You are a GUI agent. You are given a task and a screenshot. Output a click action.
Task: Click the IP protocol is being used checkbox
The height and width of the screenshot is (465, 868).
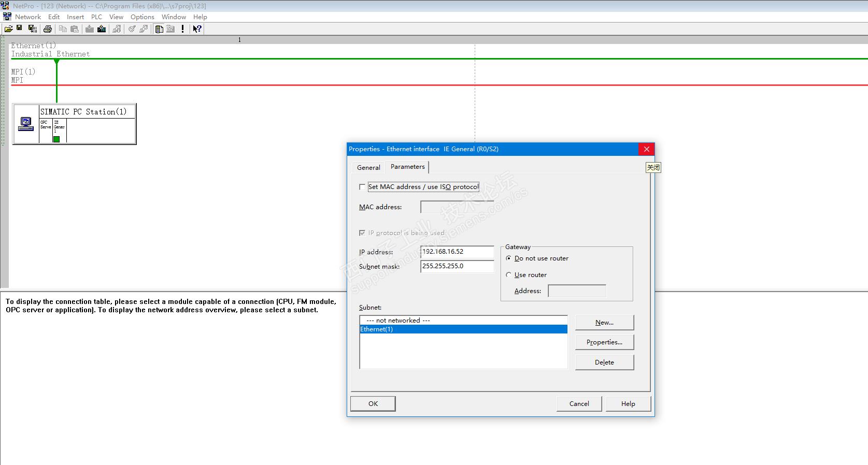tap(362, 233)
